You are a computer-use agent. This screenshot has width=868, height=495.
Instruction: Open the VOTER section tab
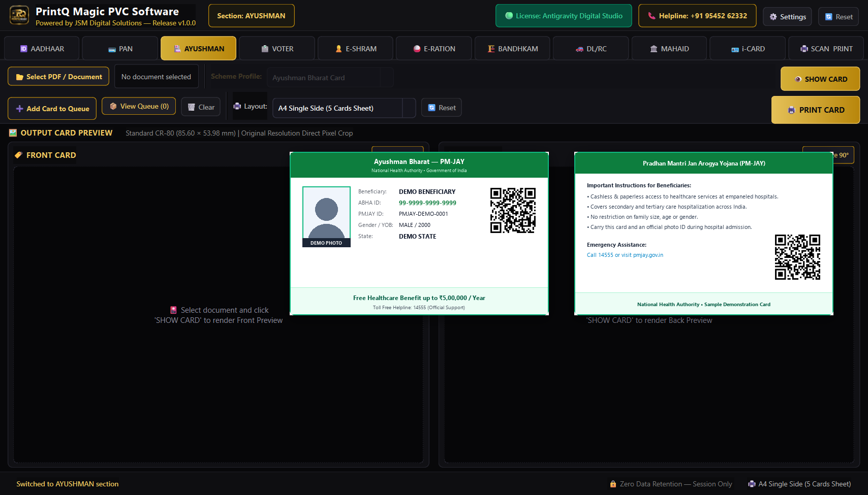pos(277,49)
